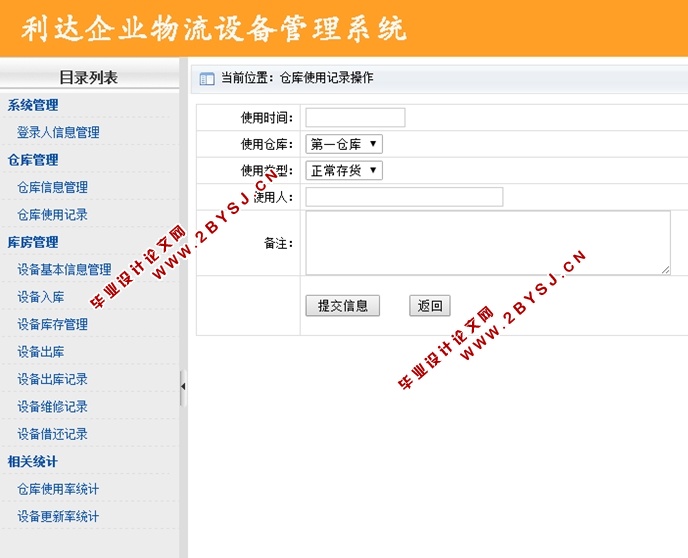The width and height of the screenshot is (688, 558).
Task: Open 设备更新率统计 in sidebar
Action: click(x=58, y=516)
